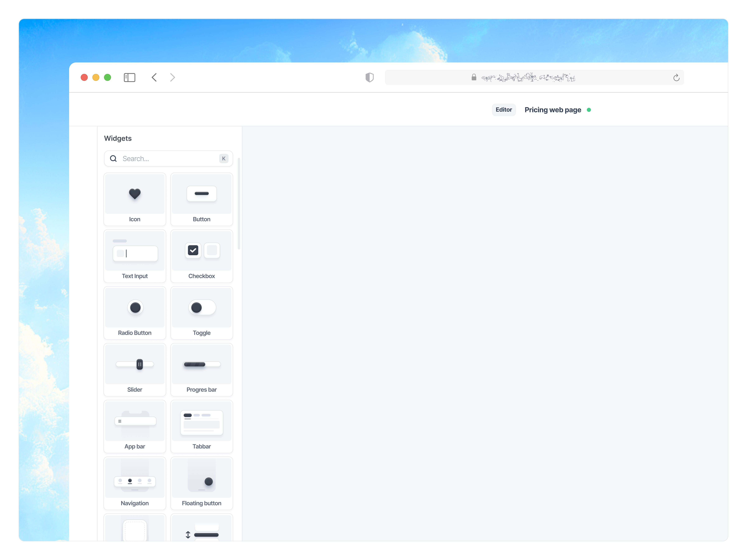
Task: Close the window with red button
Action: 84,77
